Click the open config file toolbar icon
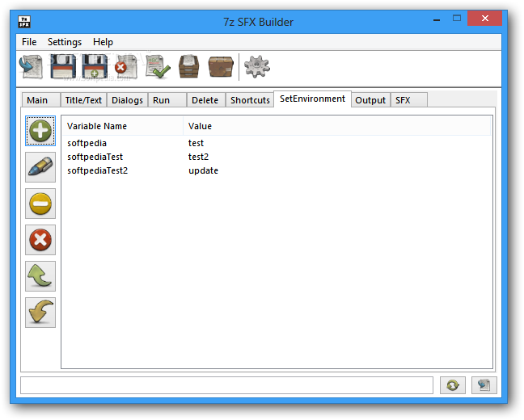This screenshot has width=524, height=420. click(31, 67)
